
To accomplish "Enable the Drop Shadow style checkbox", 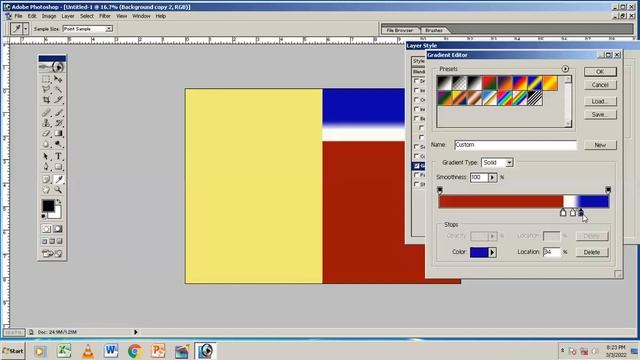I will (416, 81).
